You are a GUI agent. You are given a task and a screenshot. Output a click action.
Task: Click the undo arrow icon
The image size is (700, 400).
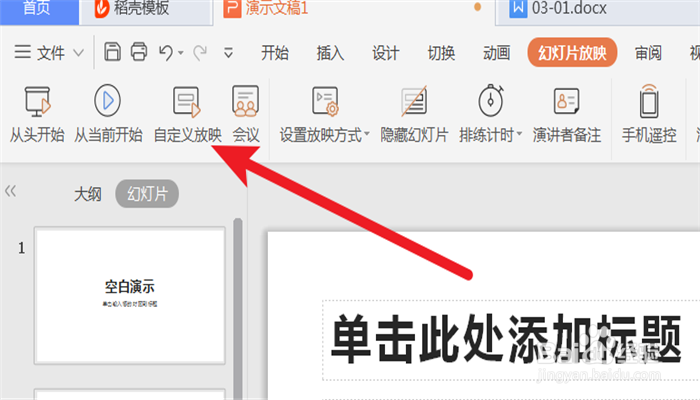pyautogui.click(x=166, y=53)
